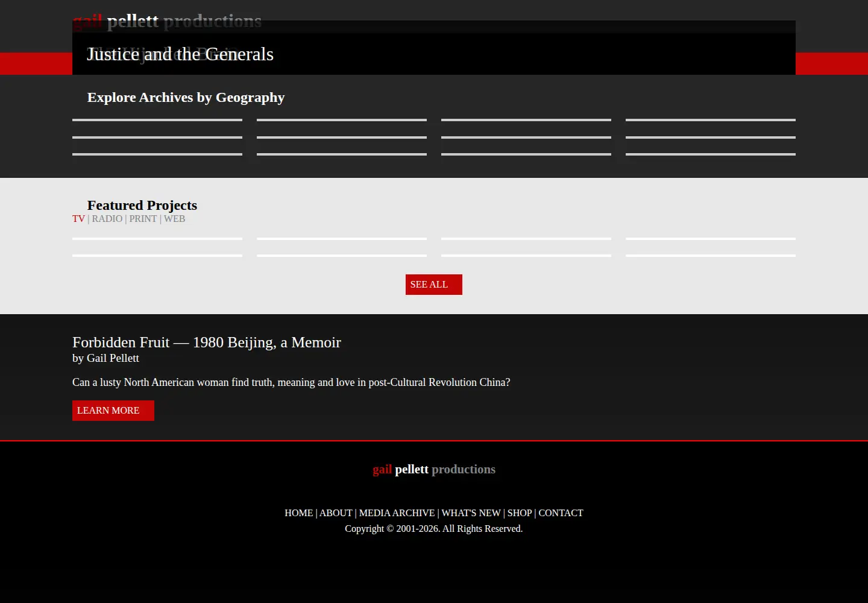Select the TV projects filter
Viewport: 868px width, 603px height.
(x=78, y=219)
